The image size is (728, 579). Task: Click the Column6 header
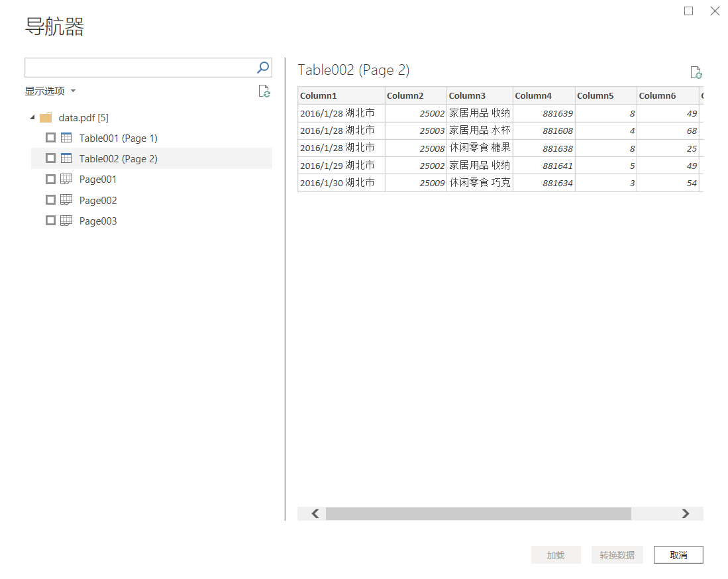(668, 95)
